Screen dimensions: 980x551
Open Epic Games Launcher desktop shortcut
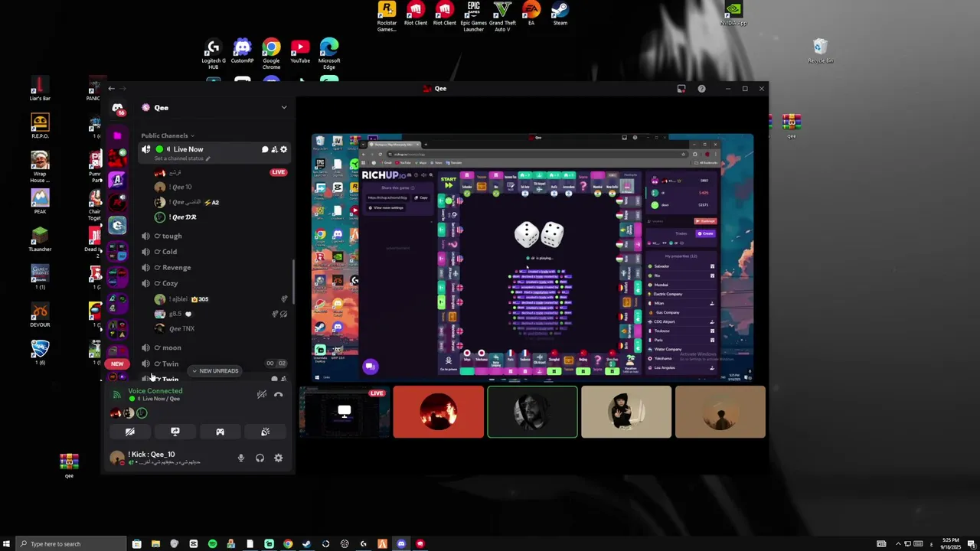click(474, 16)
